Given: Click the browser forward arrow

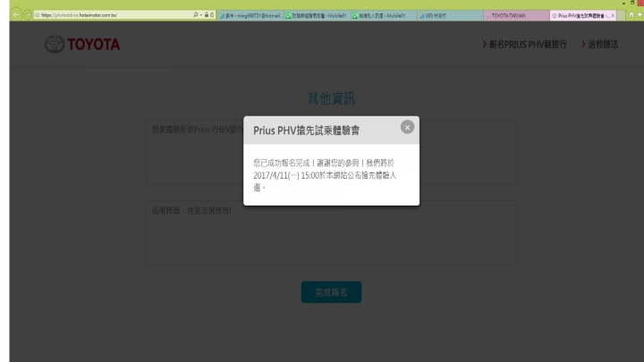Looking at the screenshot, I should [28, 15].
